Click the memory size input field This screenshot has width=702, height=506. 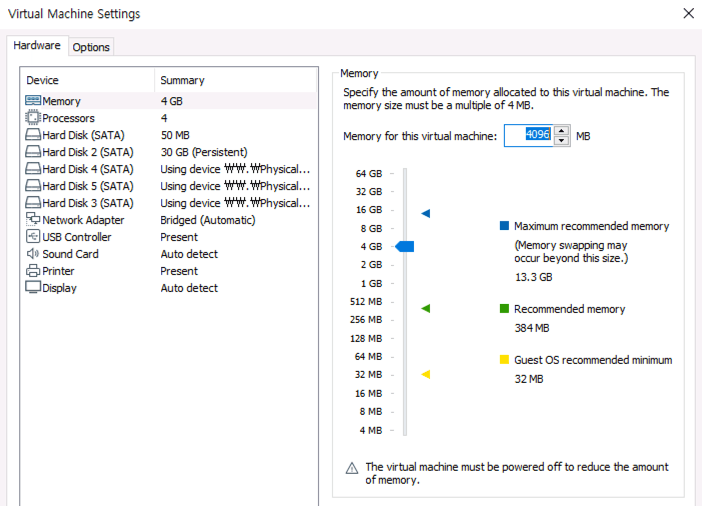click(x=527, y=135)
